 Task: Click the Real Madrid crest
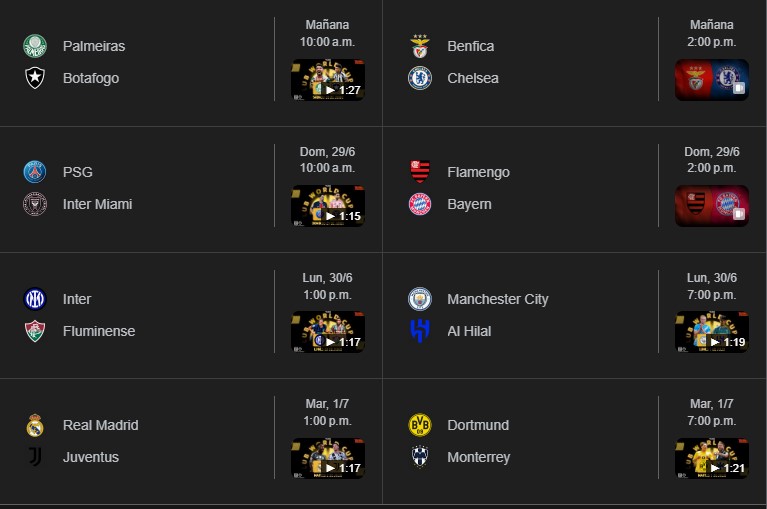tap(35, 425)
